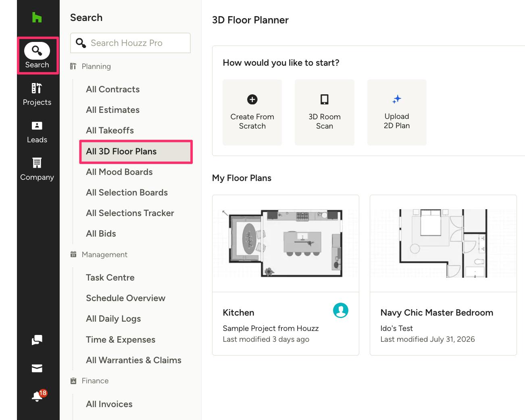The image size is (525, 420).
Task: Open the chat messages icon
Action: (x=37, y=340)
